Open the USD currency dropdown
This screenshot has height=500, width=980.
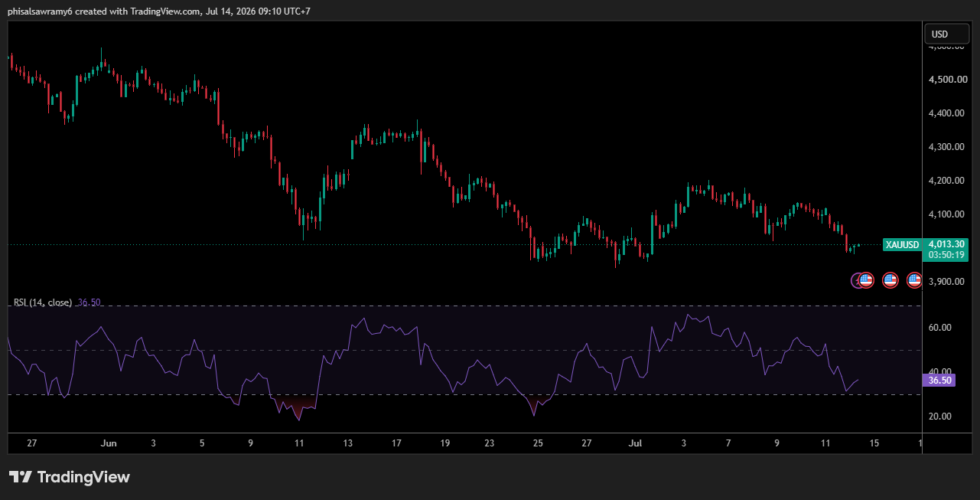946,34
